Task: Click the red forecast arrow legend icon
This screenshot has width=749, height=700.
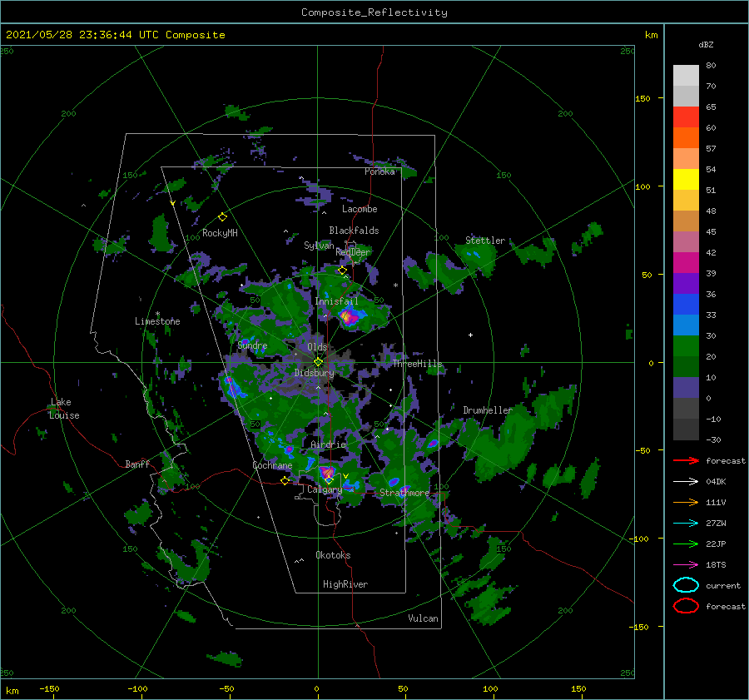Action: tap(686, 460)
